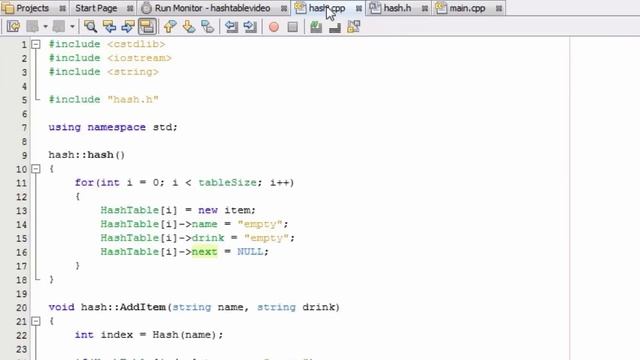Open Run Monitor - hashtablevideo tab
Screen dimensions: 640x360
212,8
